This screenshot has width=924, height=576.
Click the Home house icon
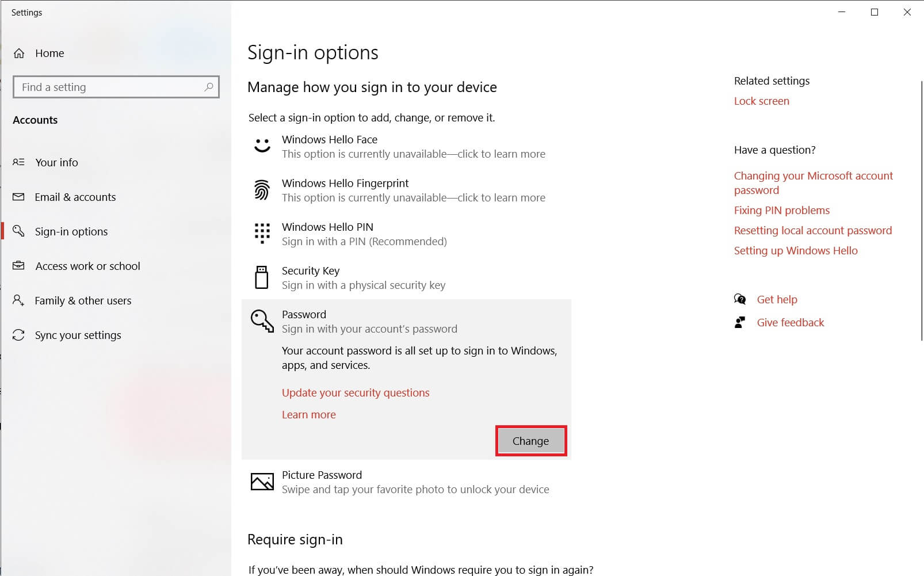pos(19,53)
